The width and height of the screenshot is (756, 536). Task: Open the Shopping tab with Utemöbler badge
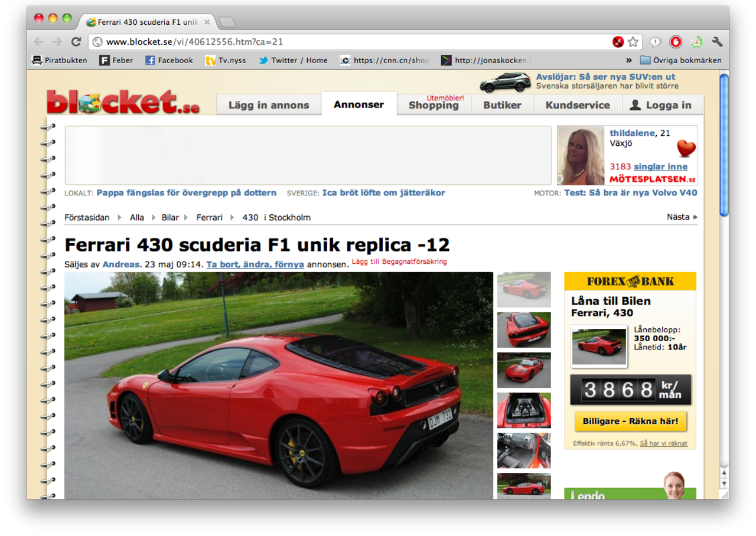pos(434,106)
